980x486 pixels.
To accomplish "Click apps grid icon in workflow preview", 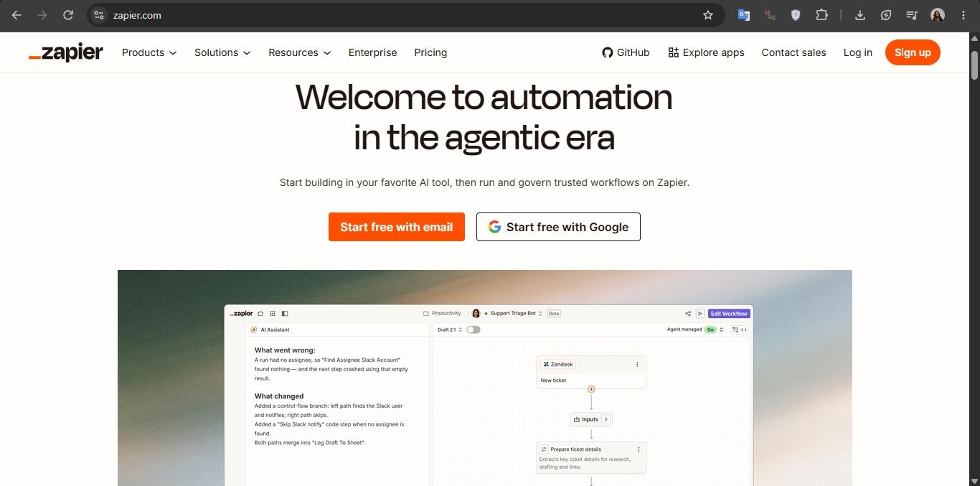I will tap(273, 314).
